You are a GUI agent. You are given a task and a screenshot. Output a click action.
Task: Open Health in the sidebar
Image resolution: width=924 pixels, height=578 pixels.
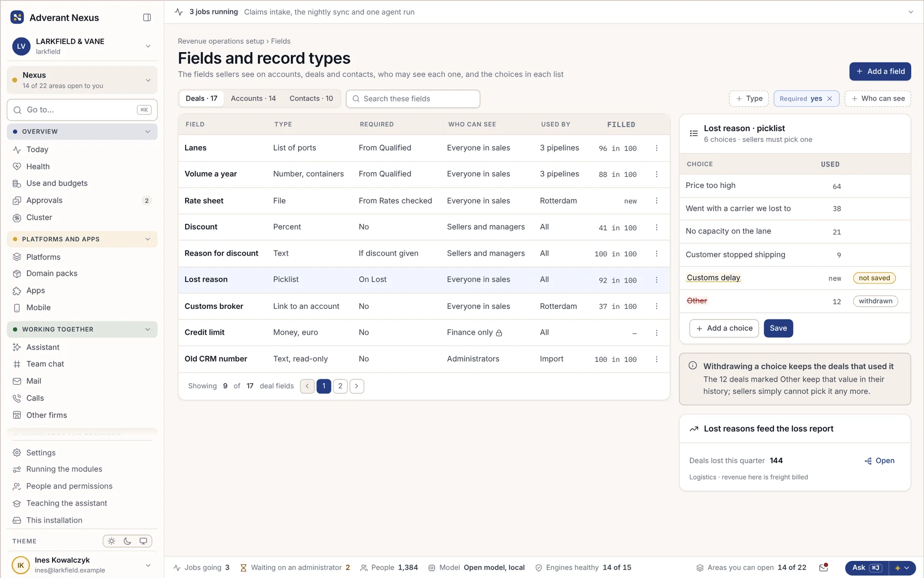[x=82, y=166]
